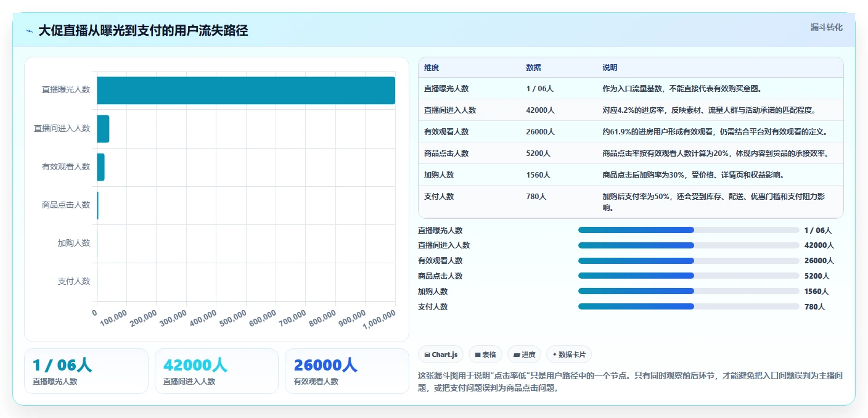Click the 500,000 x-axis tick label

point(233,318)
